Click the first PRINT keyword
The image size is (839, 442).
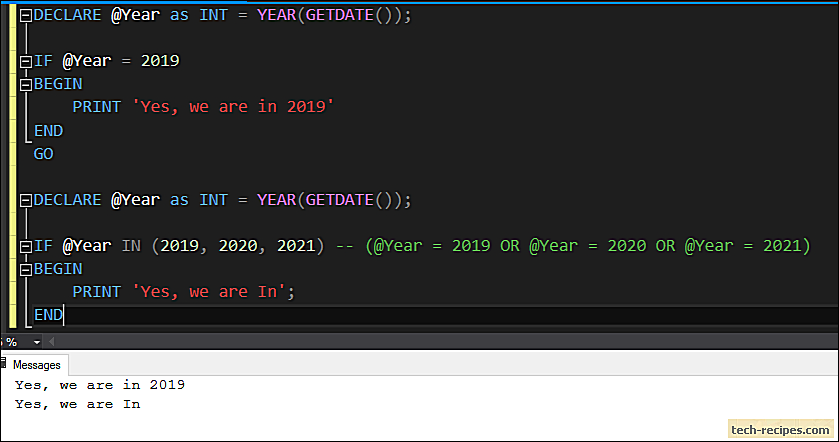[97, 107]
